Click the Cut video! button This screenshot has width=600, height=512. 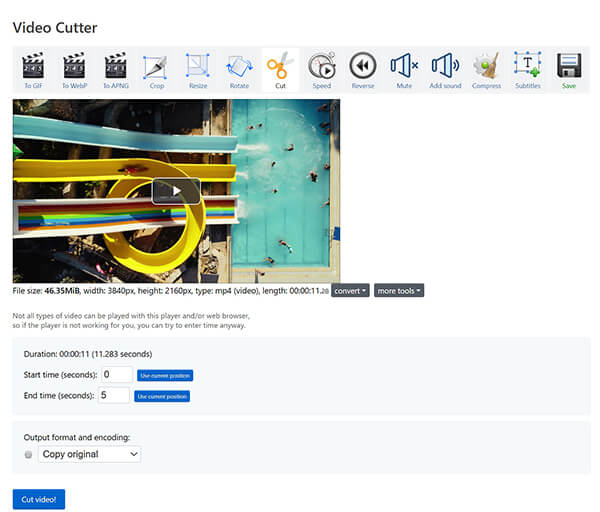click(x=39, y=499)
